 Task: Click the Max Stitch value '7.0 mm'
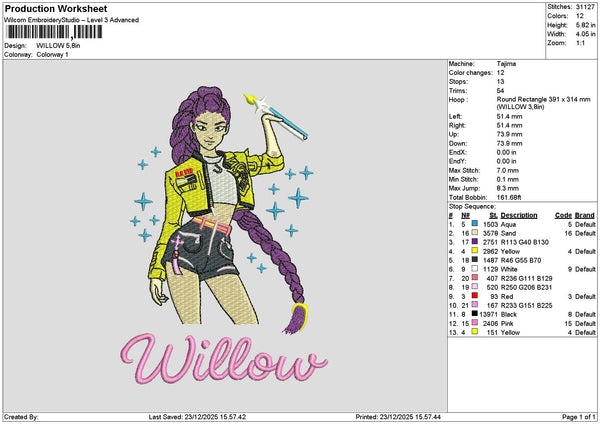(508, 170)
